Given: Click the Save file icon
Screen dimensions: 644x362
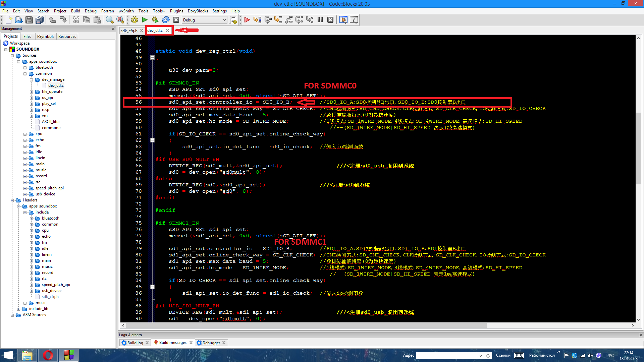Looking at the screenshot, I should [29, 20].
